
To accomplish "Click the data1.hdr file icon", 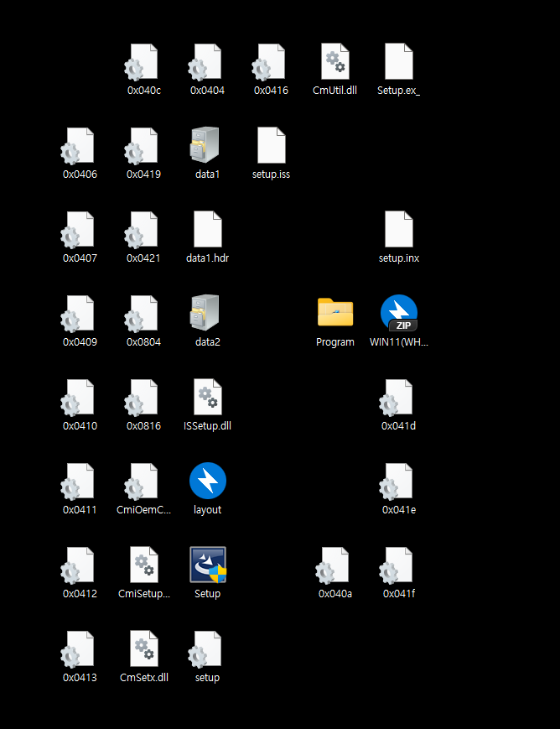I will [208, 229].
